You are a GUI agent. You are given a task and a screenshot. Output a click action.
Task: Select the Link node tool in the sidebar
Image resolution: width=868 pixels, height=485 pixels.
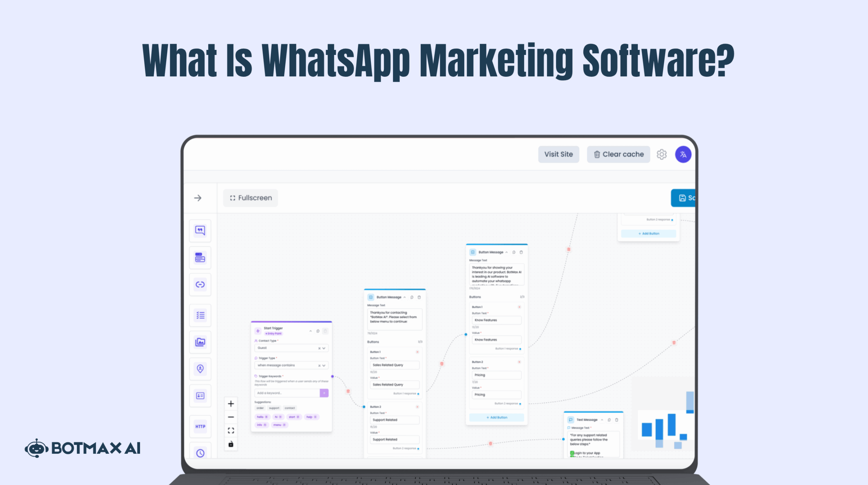(200, 284)
